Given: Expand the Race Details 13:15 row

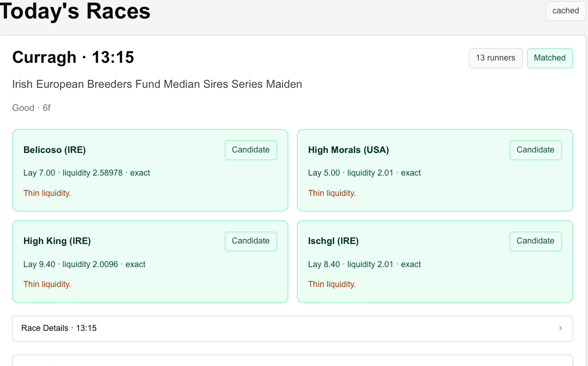Looking at the screenshot, I should click(292, 328).
